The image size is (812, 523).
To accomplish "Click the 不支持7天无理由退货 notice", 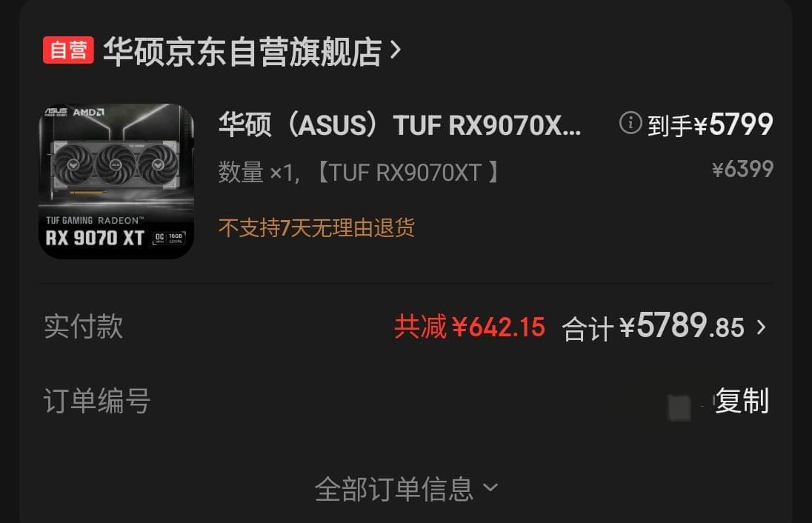I will tap(316, 227).
